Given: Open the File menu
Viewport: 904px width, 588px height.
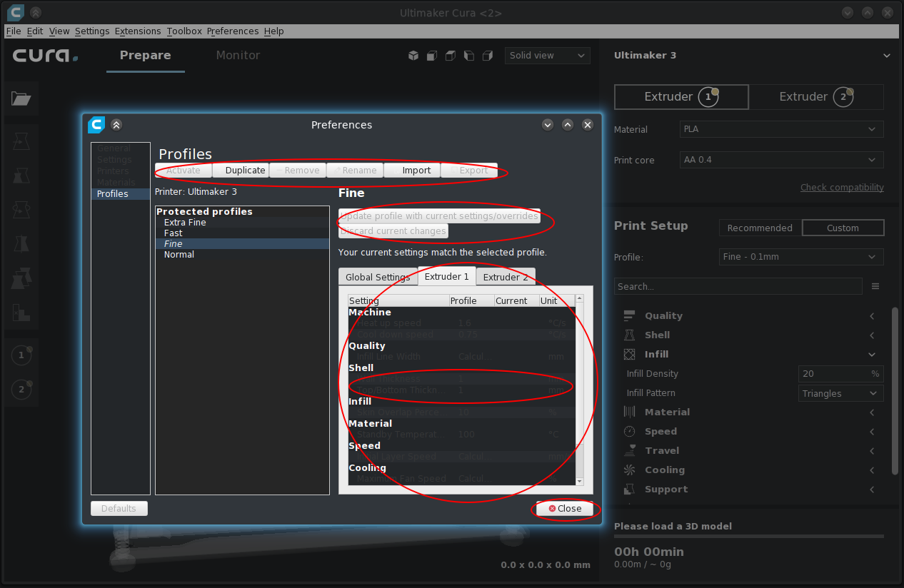Looking at the screenshot, I should click(14, 31).
